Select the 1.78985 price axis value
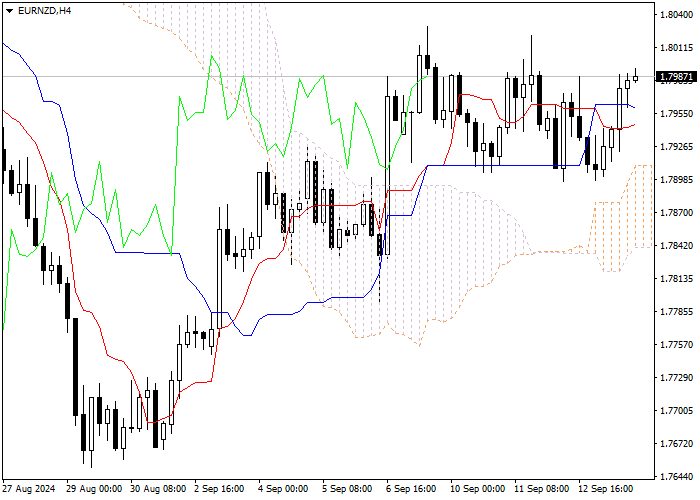Image resolution: width=700 pixels, height=500 pixels. [x=676, y=180]
